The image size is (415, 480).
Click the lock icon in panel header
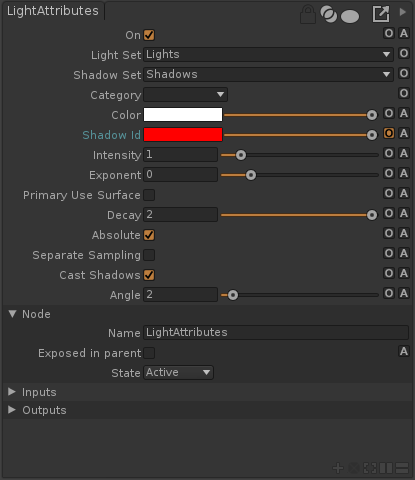[307, 14]
